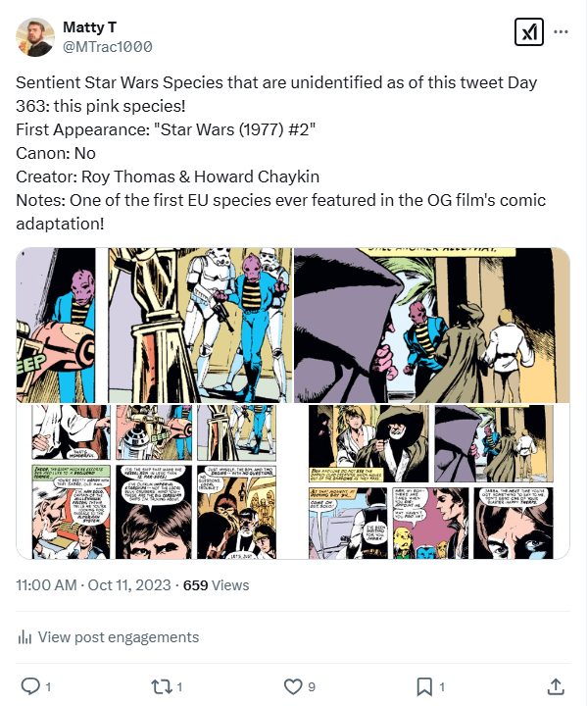Open the @MTrac1000 handle link
Screen dimensions: 588x706
coord(107,46)
